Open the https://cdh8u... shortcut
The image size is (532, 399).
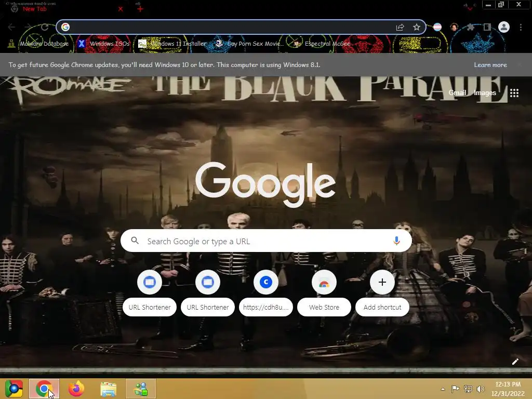point(265,293)
